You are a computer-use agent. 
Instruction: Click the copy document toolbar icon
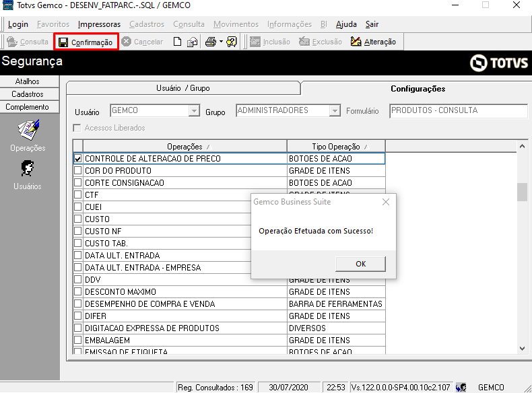[x=192, y=42]
